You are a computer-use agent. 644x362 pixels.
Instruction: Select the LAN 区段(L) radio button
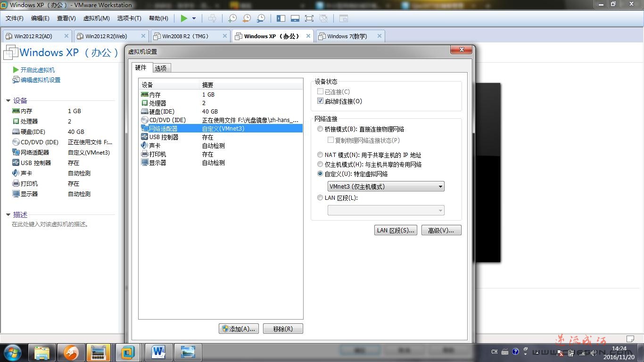[x=321, y=198]
